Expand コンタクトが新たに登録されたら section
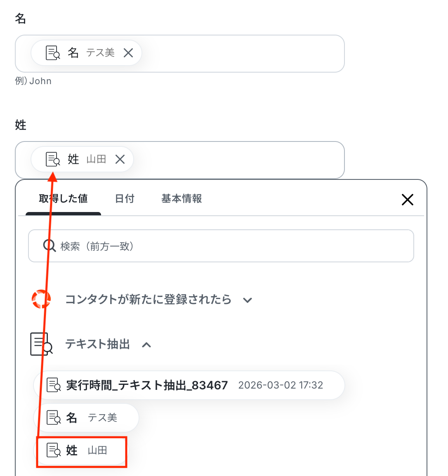Viewport: 448px width, 476px height. point(248,300)
